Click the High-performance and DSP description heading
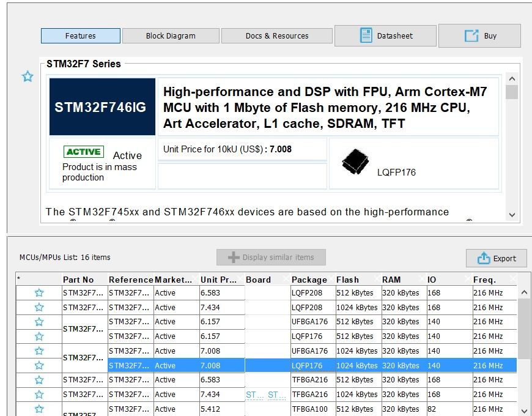532x416 pixels. click(x=325, y=107)
